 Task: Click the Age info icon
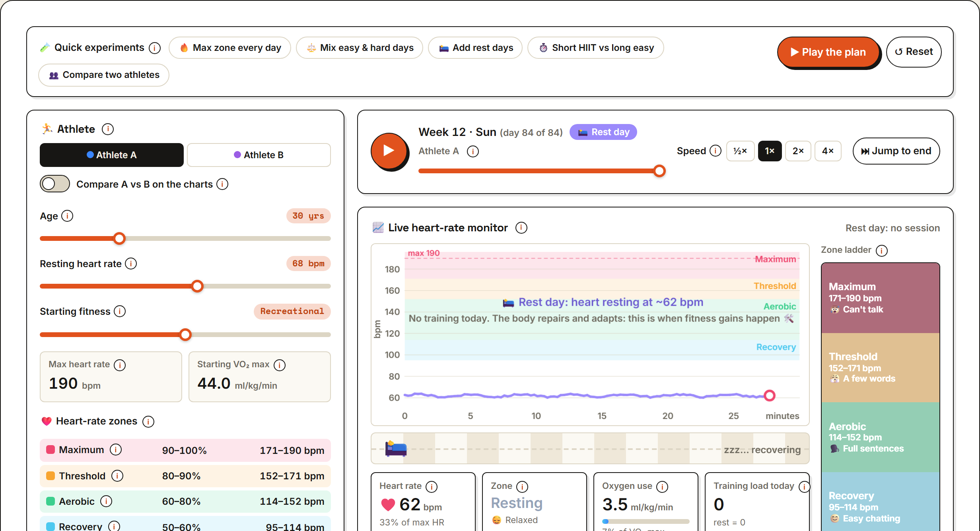(67, 216)
